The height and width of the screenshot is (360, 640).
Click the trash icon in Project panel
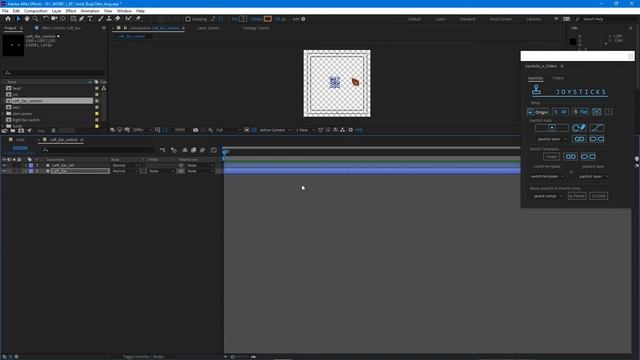click(x=53, y=131)
